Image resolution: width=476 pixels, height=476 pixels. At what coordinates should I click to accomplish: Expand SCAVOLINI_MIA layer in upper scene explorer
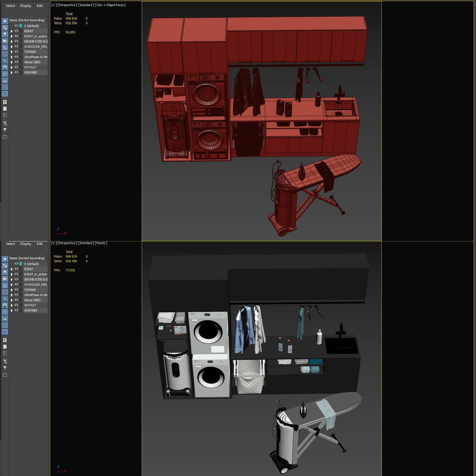[12, 47]
